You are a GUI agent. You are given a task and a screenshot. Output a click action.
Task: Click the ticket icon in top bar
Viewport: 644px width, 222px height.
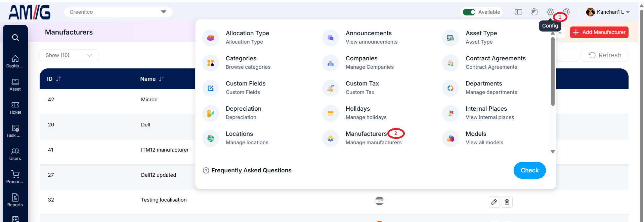click(x=518, y=12)
